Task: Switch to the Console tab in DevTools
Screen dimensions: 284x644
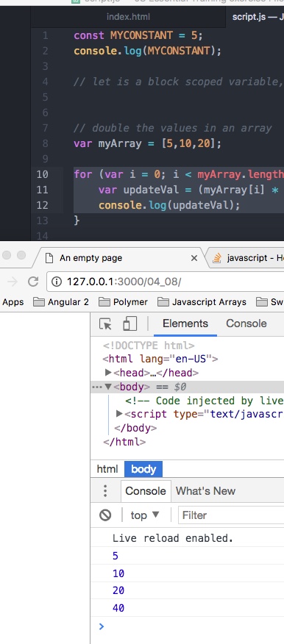Action: click(x=246, y=323)
